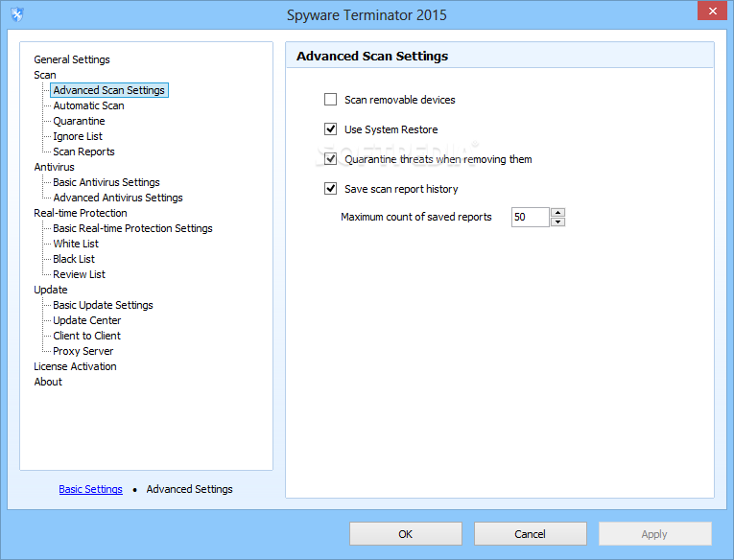
Task: Open the Ignore List page
Action: [x=78, y=136]
